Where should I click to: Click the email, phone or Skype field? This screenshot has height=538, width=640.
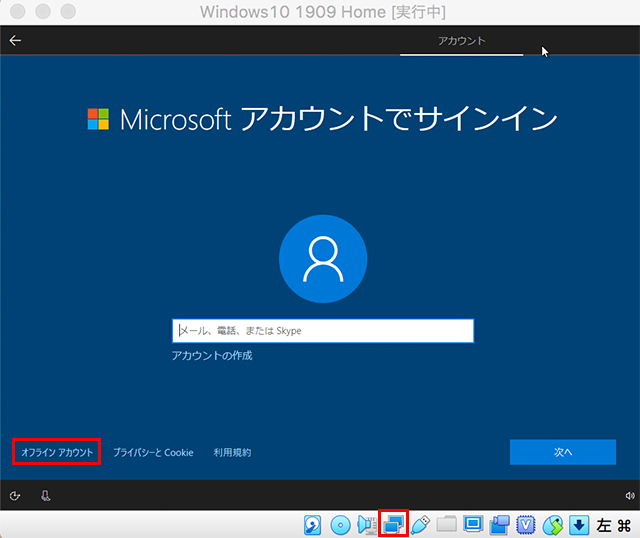323,331
